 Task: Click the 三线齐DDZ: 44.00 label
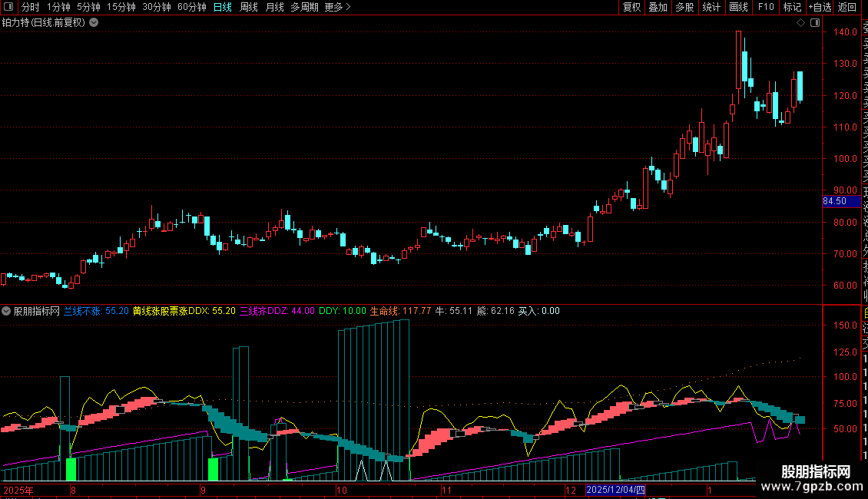[x=277, y=311]
